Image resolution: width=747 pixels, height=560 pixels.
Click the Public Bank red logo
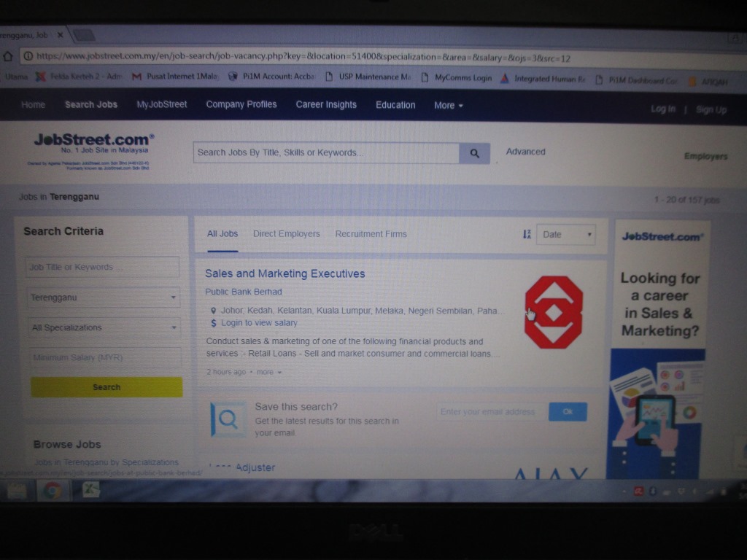[554, 312]
